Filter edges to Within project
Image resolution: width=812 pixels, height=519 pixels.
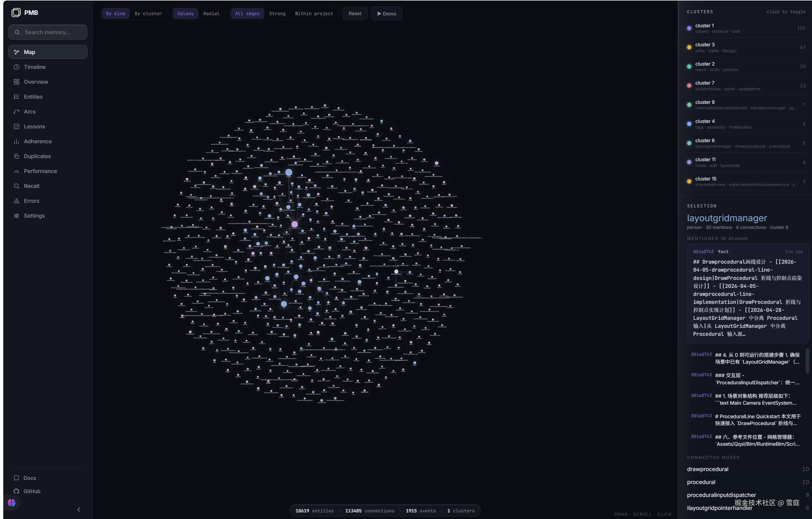tap(314, 13)
